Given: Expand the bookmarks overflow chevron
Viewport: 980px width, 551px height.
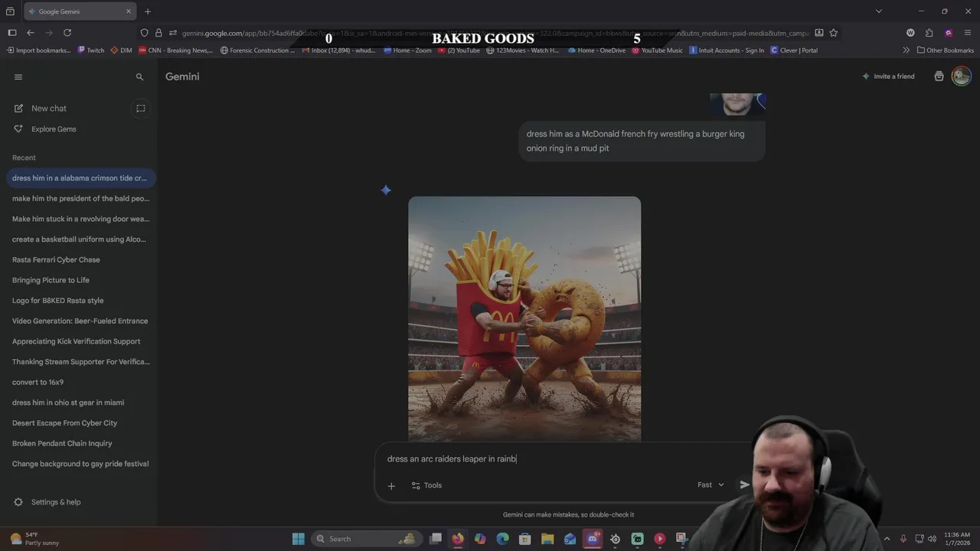Looking at the screenshot, I should coord(906,51).
